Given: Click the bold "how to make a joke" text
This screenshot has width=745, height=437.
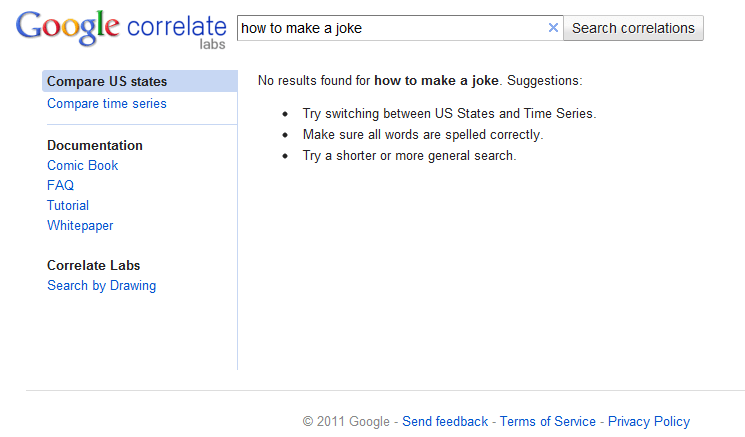Looking at the screenshot, I should [x=436, y=80].
